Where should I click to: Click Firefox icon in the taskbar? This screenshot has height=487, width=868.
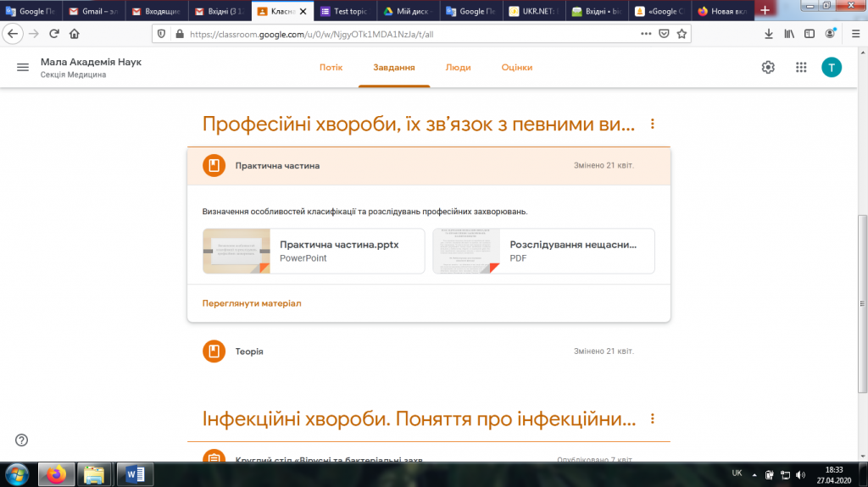56,475
